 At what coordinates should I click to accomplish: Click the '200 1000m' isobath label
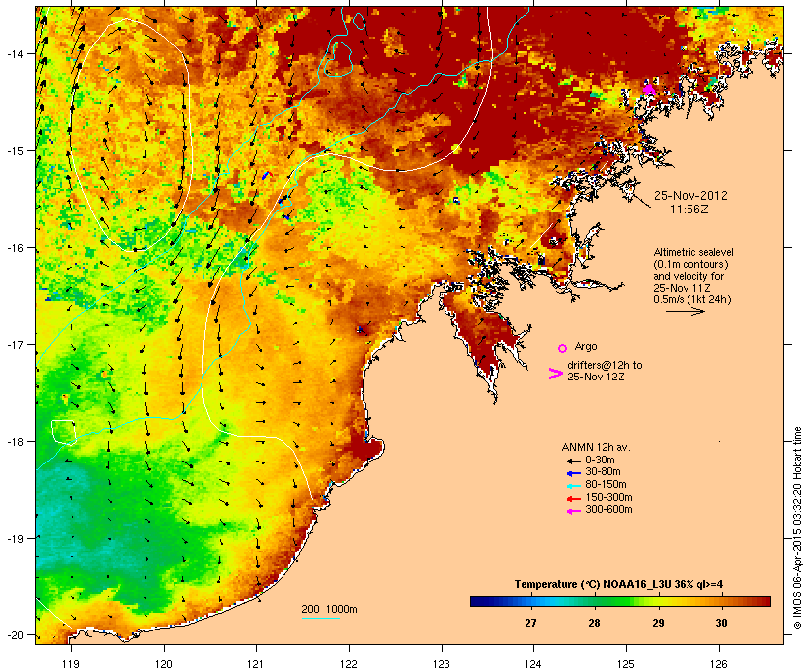329,609
